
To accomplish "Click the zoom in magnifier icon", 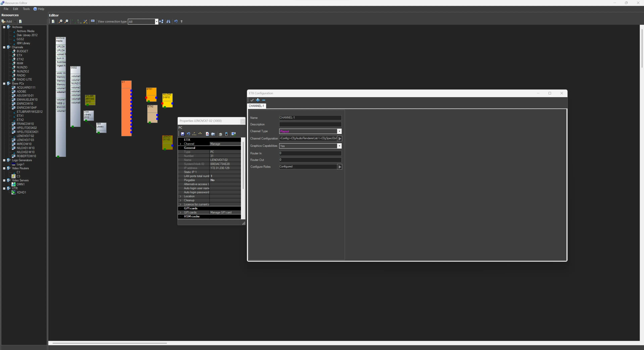I will point(60,22).
